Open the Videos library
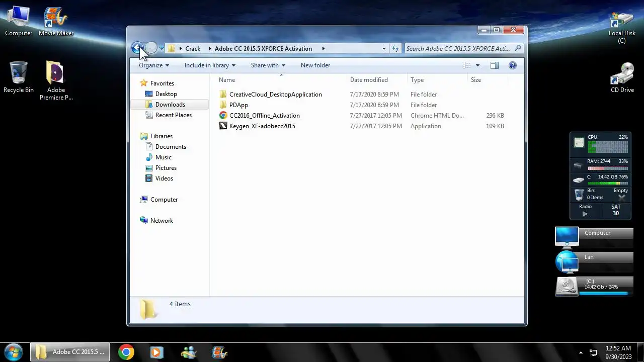Screen dimensions: 644x362 tap(164, 178)
